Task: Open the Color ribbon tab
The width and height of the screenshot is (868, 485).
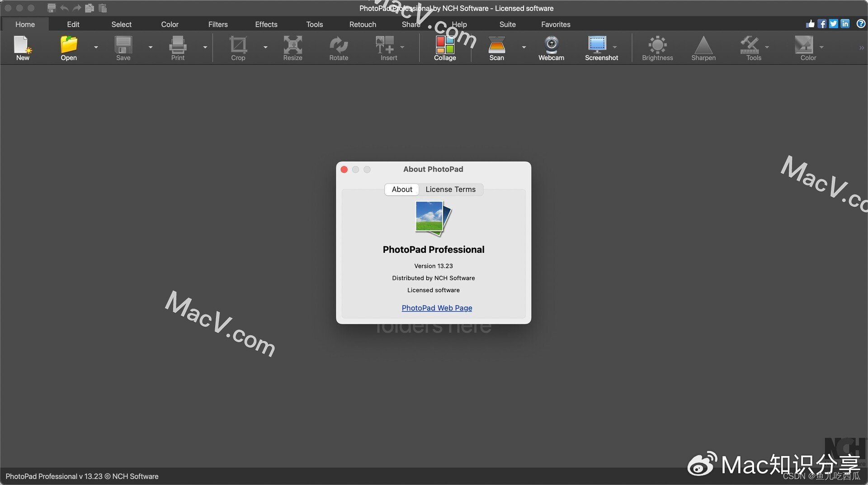Action: coord(170,24)
